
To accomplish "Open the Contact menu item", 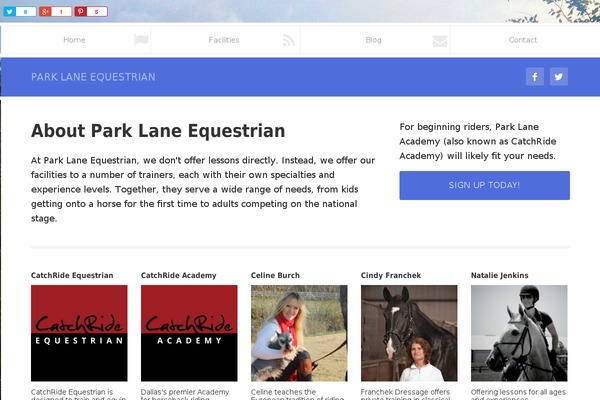I will click(523, 40).
